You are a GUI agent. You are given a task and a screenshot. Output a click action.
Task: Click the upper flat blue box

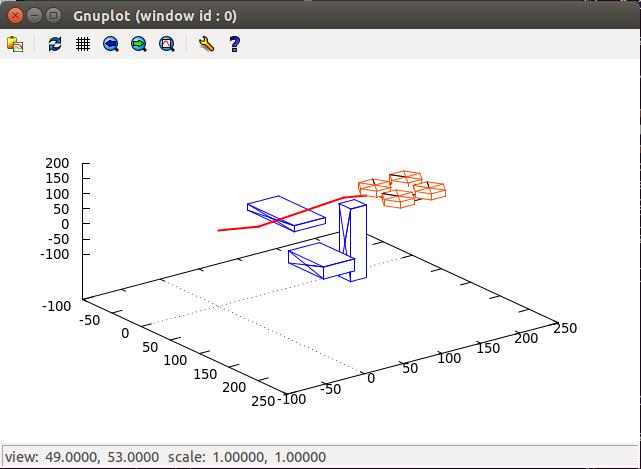point(286,213)
